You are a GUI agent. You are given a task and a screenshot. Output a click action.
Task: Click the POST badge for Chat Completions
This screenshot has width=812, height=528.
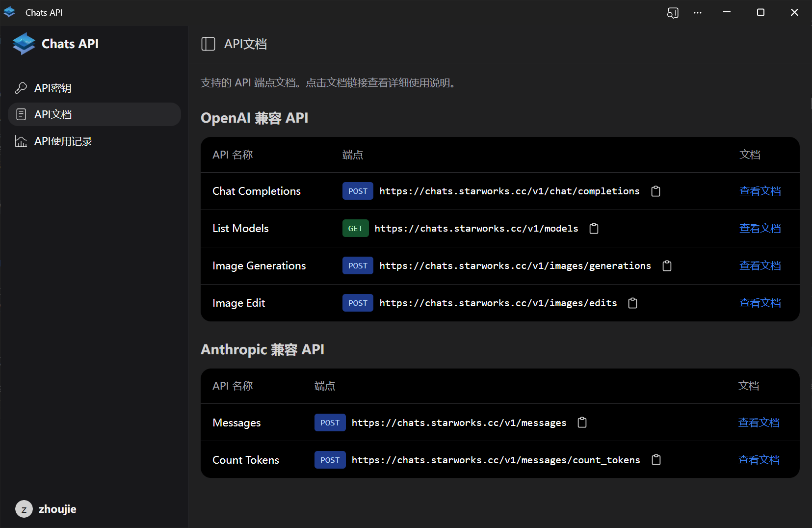click(x=358, y=191)
